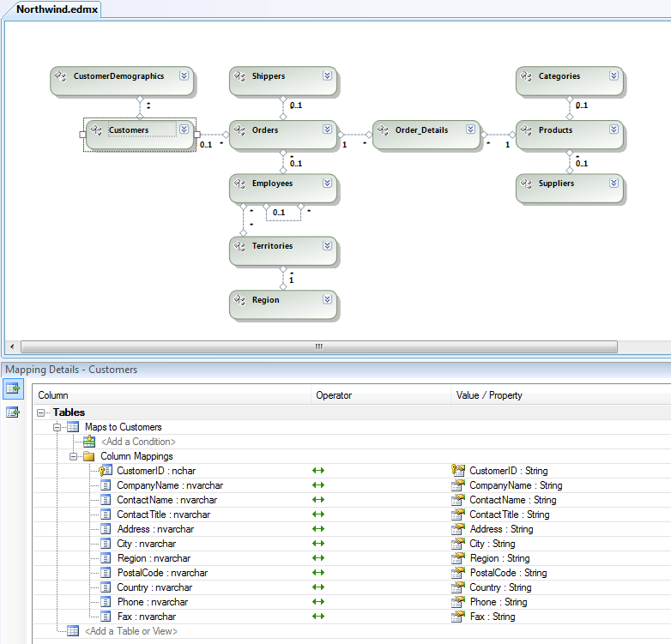Click the Products entity icon

coord(526,130)
